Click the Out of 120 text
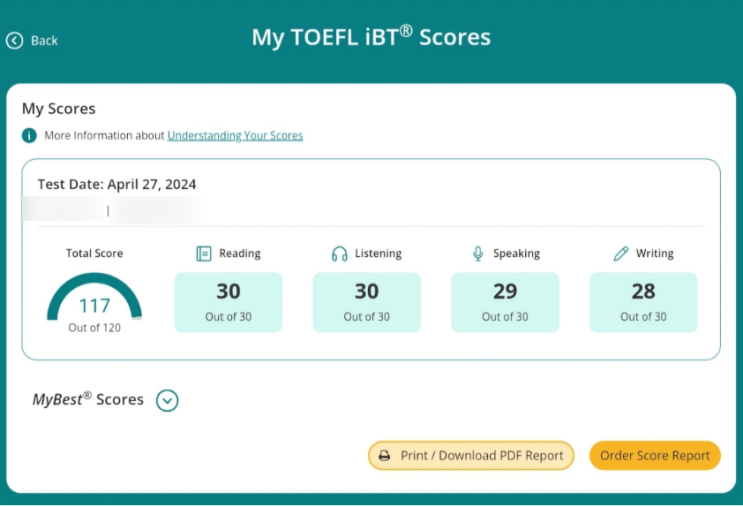 (94, 328)
